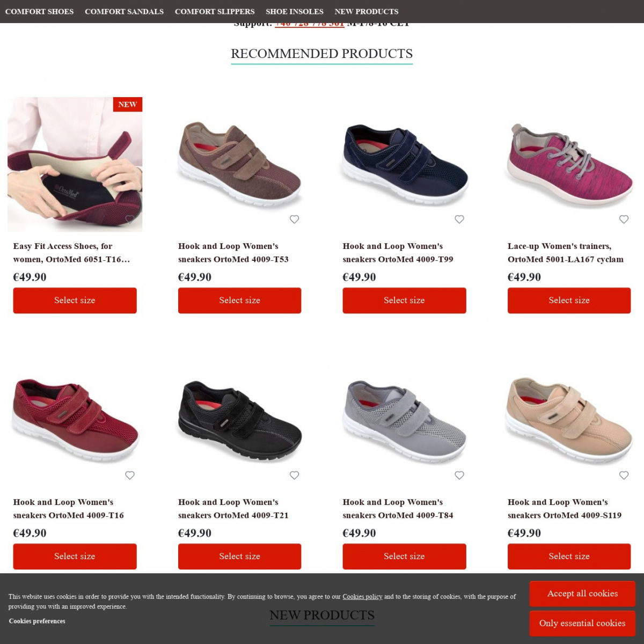The image size is (644, 644).
Task: Open the Shoe Insoles menu item
Action: click(x=295, y=11)
